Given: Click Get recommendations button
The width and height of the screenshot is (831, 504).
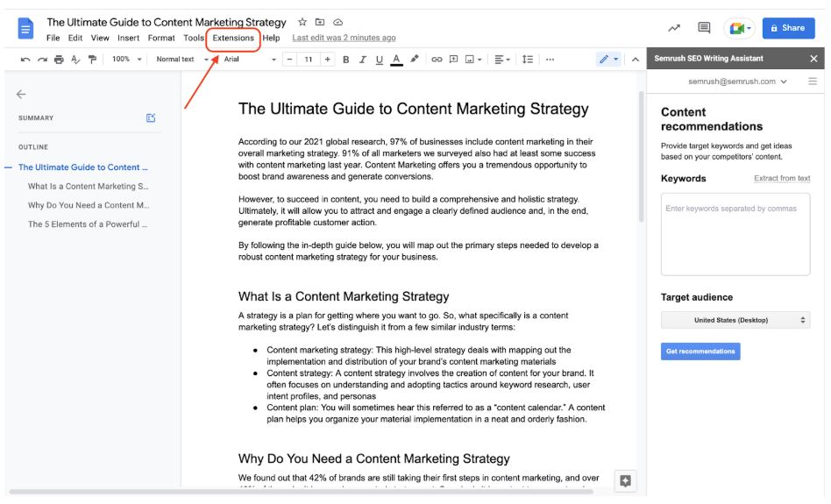Looking at the screenshot, I should pyautogui.click(x=700, y=351).
